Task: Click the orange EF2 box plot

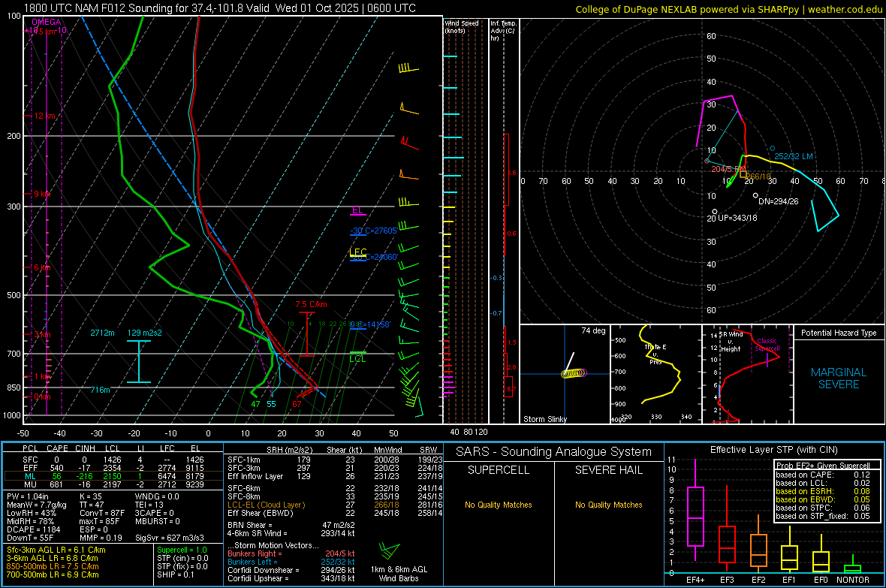Action: click(x=758, y=544)
